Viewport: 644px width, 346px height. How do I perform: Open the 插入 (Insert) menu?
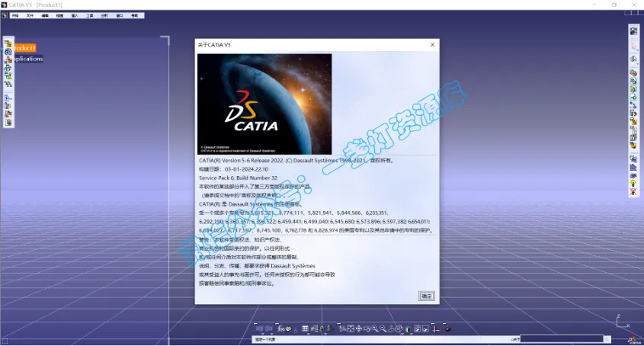click(75, 15)
